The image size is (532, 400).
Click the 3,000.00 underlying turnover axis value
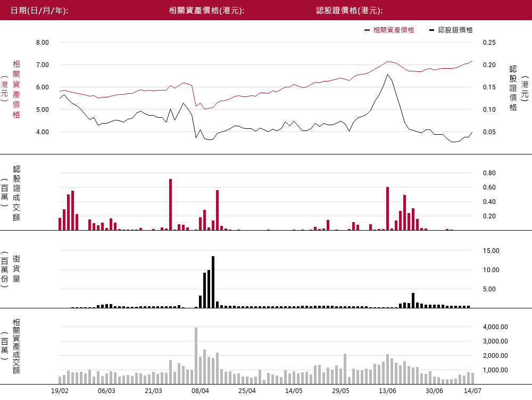click(495, 341)
